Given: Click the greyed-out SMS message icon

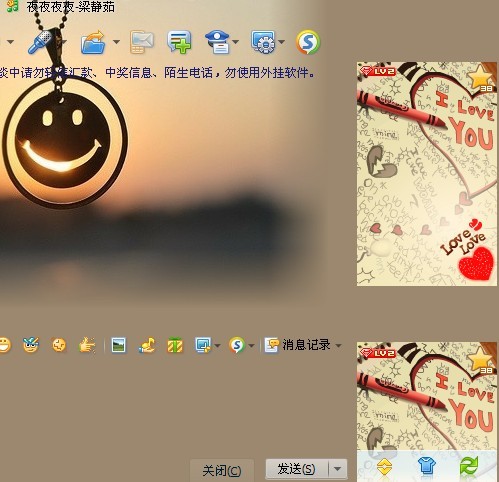Looking at the screenshot, I should point(142,42).
